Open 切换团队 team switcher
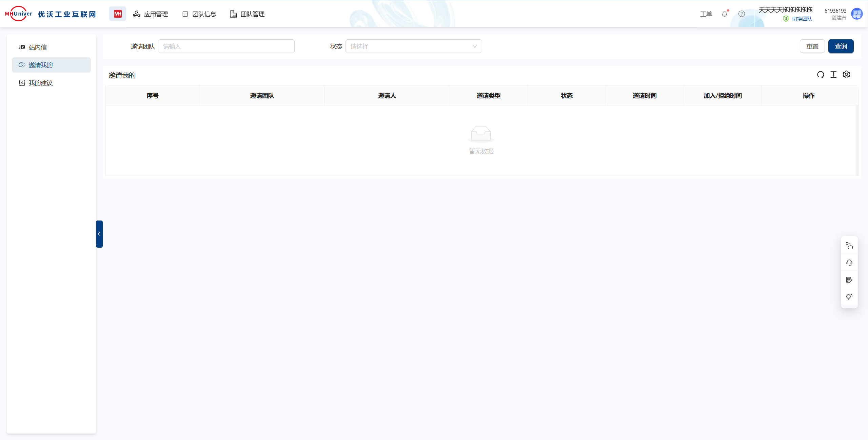 tap(802, 19)
